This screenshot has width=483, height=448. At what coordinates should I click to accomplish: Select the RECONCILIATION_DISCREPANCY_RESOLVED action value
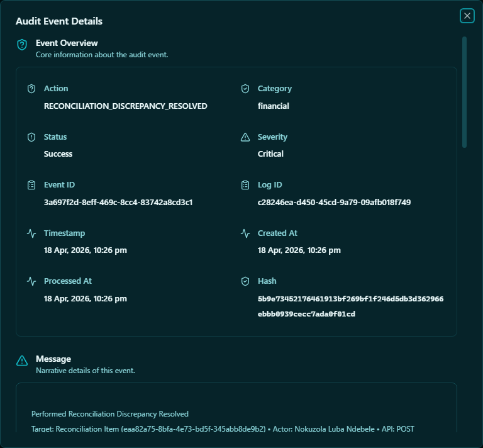[125, 106]
